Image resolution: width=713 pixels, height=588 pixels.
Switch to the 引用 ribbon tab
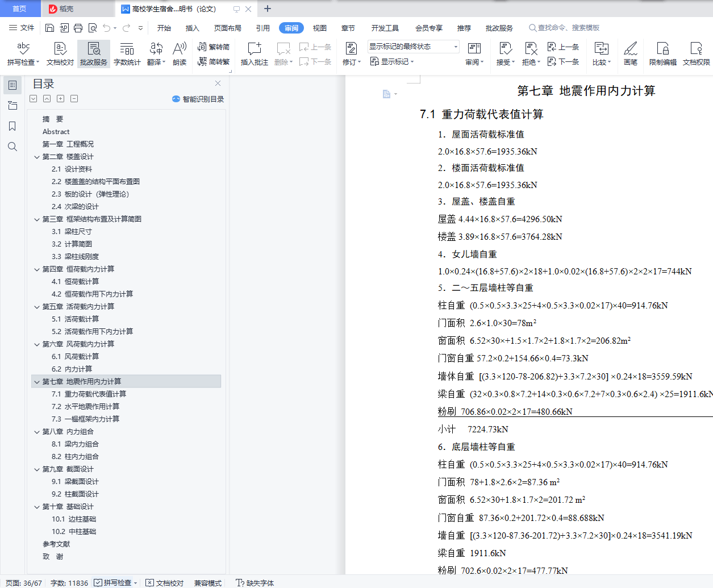(x=262, y=28)
